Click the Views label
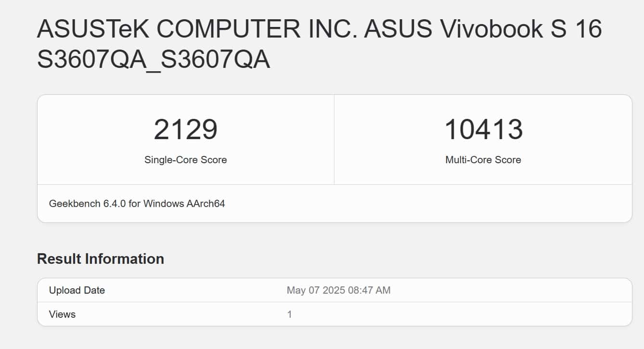Viewport: 644px width, 349px height. coord(62,314)
